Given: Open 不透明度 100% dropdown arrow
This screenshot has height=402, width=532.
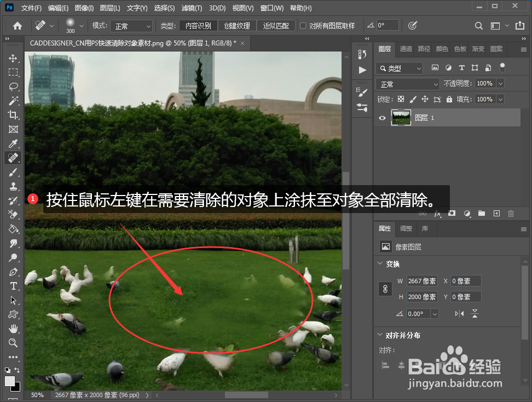Looking at the screenshot, I should [500, 84].
